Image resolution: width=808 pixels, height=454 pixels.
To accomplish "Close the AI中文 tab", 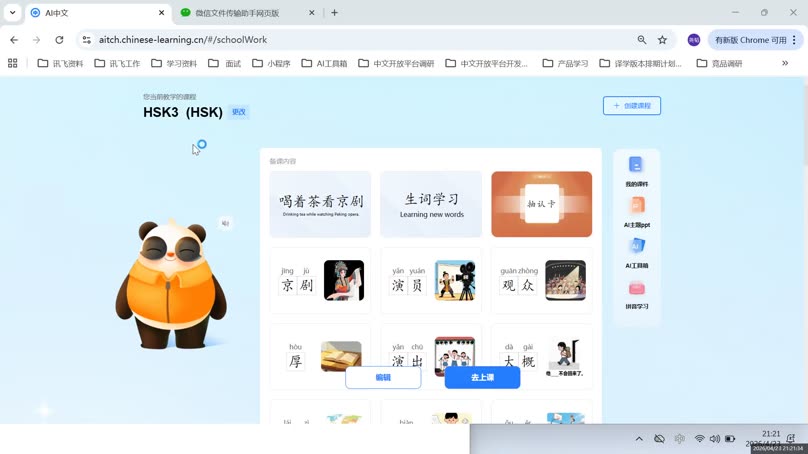I will [x=161, y=13].
